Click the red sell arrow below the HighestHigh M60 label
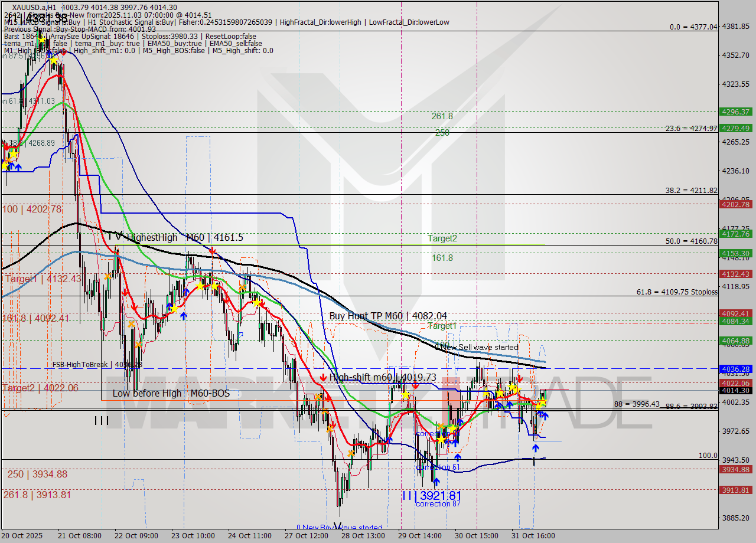 (x=212, y=251)
